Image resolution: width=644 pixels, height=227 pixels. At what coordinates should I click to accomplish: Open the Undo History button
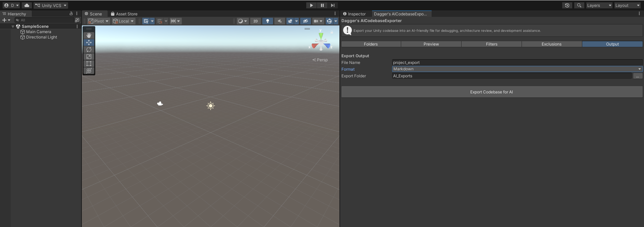[x=567, y=5]
